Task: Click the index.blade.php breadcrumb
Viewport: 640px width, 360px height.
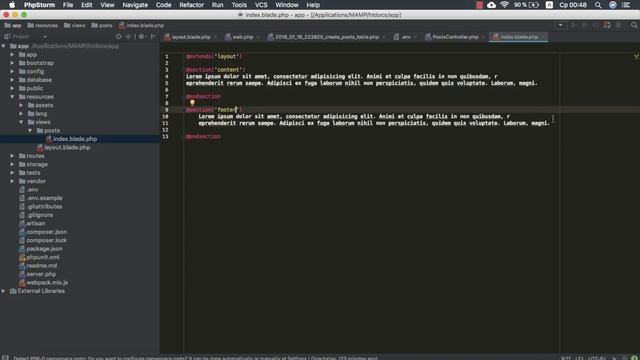Action: 141,25
